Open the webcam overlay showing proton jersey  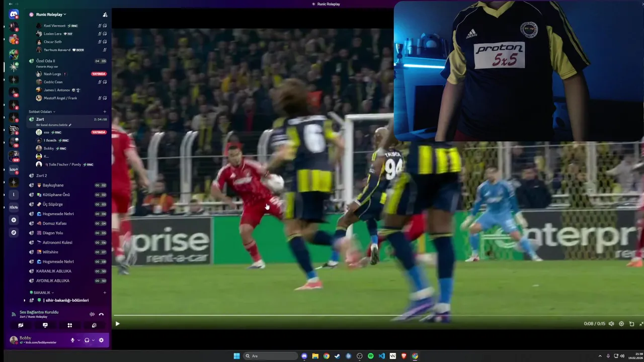click(x=519, y=71)
